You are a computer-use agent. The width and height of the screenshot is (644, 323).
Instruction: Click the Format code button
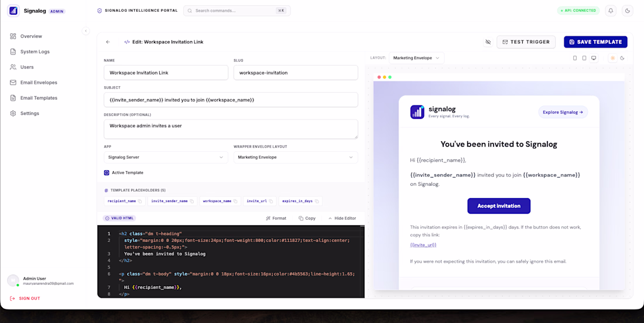(276, 219)
